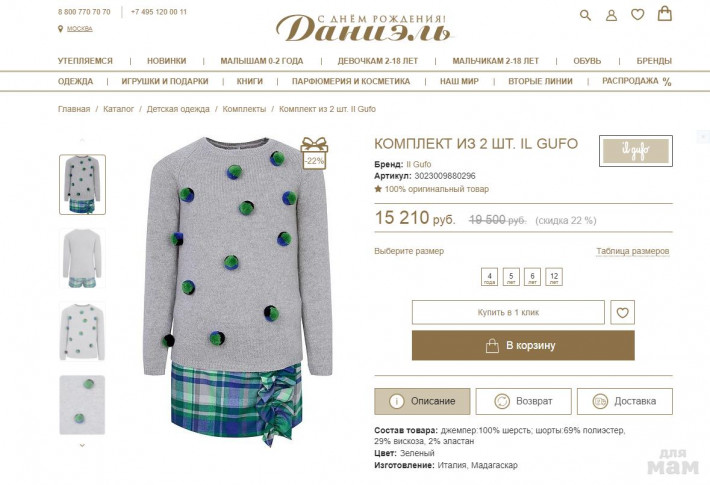Select the plain grey sweater thumbnail
Screen dimensions: 710x485
point(82,258)
